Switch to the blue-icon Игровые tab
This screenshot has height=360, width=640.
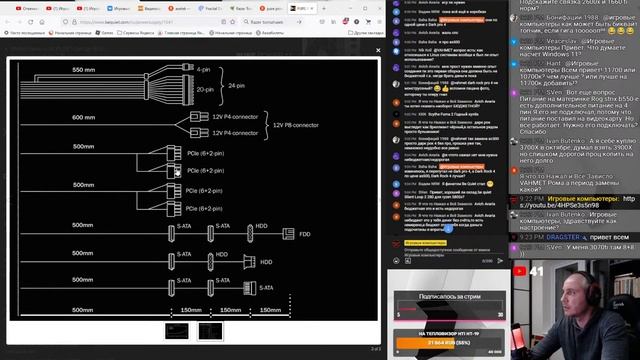click(x=119, y=9)
